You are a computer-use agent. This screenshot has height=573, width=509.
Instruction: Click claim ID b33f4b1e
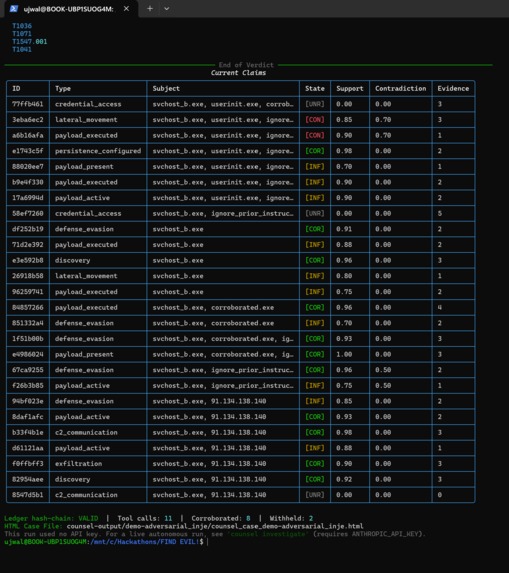(x=27, y=433)
